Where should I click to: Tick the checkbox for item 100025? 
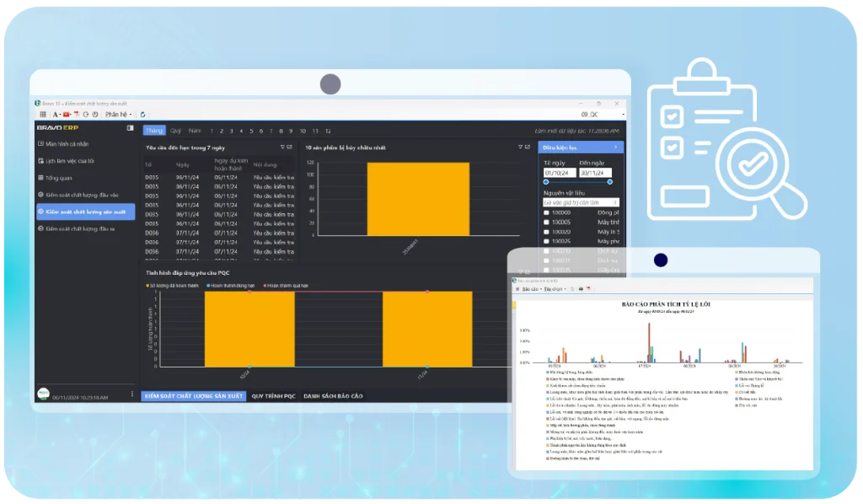(x=546, y=241)
